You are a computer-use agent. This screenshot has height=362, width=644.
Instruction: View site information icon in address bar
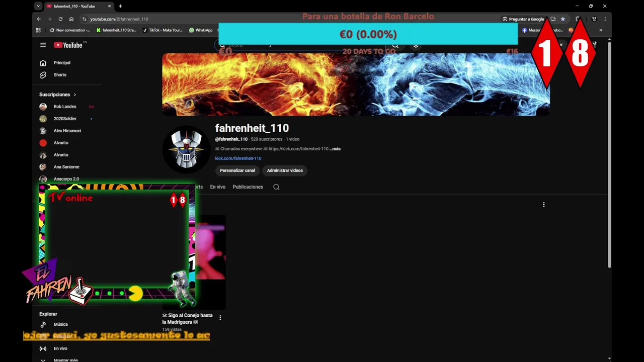tap(85, 19)
